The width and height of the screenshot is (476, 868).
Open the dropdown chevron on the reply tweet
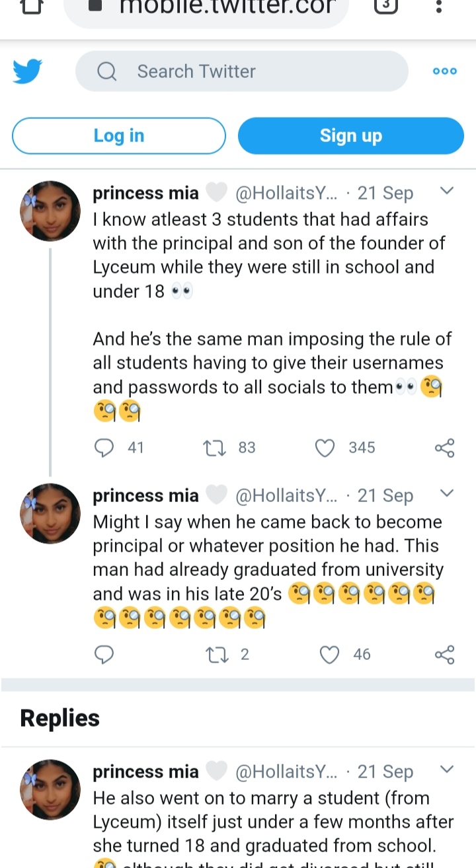click(x=447, y=770)
